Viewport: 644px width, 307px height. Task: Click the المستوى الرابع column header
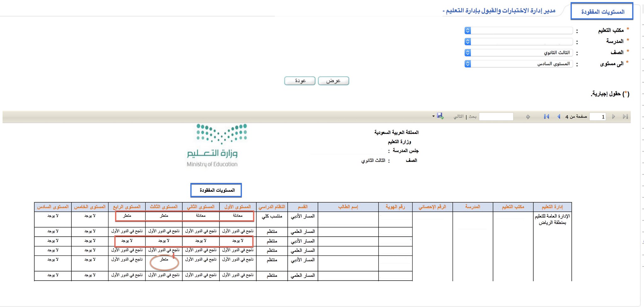pyautogui.click(x=127, y=207)
